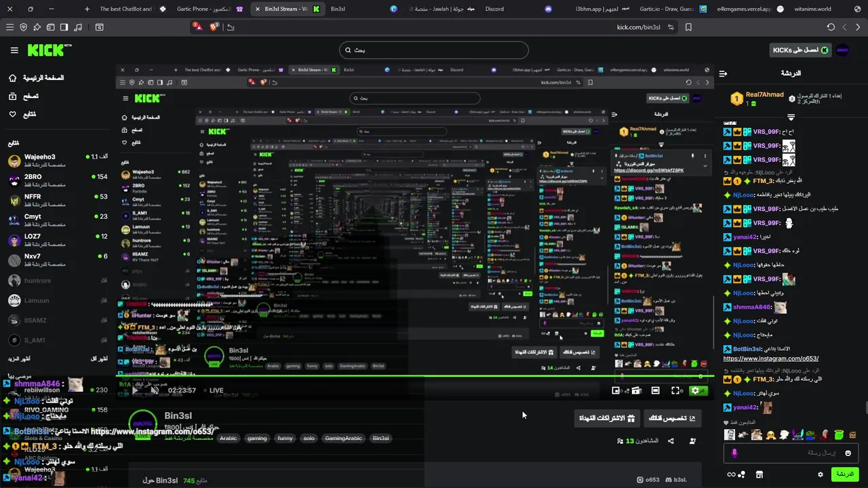Open a new tab with the plus icon

87,9
